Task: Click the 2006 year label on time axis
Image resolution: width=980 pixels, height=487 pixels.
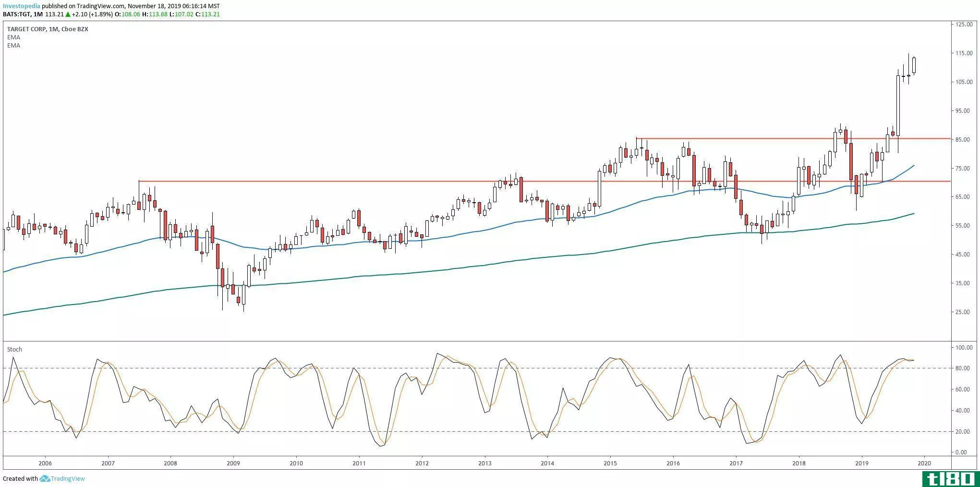Action: (45, 463)
